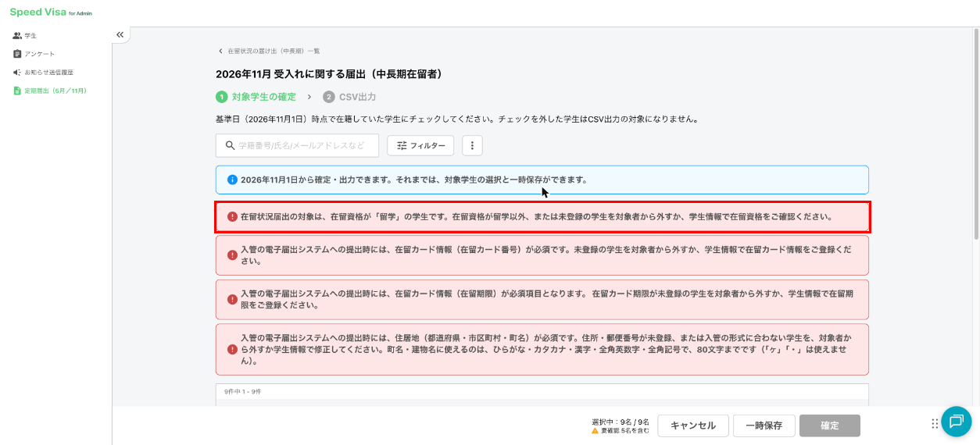
Task: Click the vertical page scrollbar
Action: click(976, 133)
